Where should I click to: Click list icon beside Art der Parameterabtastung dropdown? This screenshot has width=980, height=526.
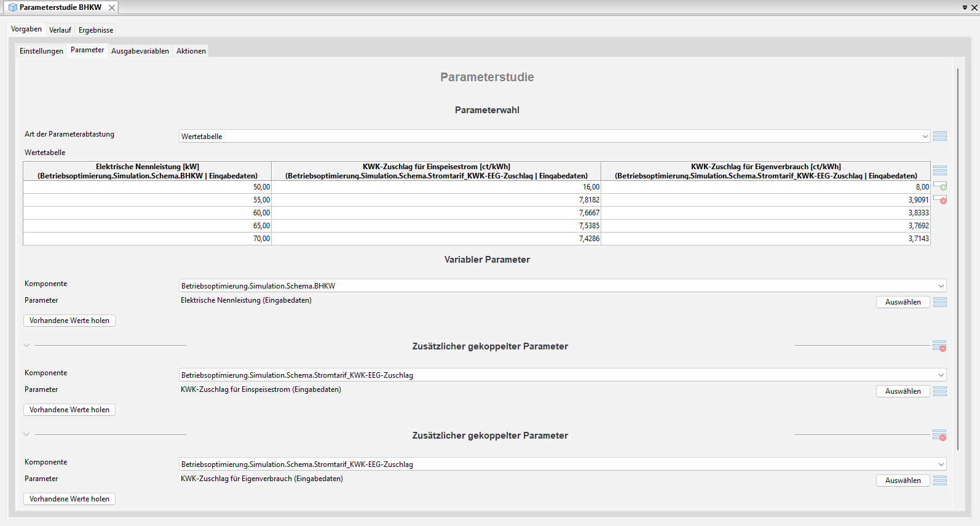click(x=939, y=136)
